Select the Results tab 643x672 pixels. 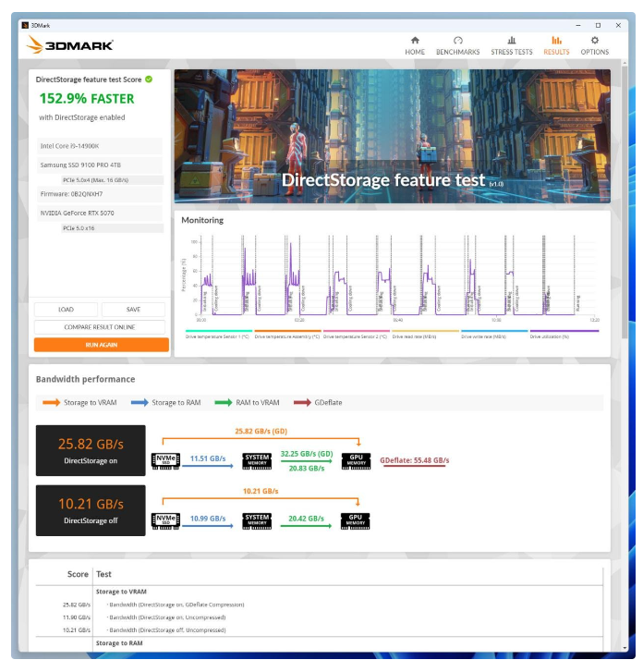[556, 46]
